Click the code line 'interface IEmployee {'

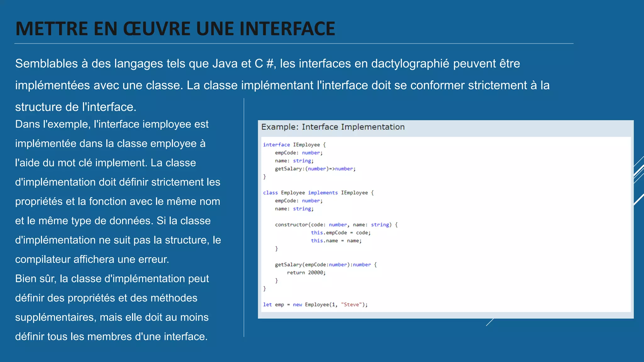pos(294,145)
